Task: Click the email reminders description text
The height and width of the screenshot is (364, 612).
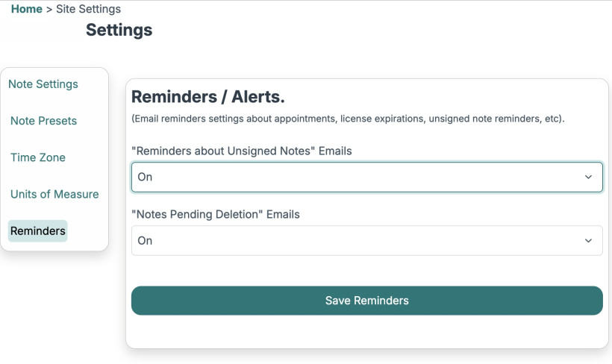Action: tap(348, 119)
